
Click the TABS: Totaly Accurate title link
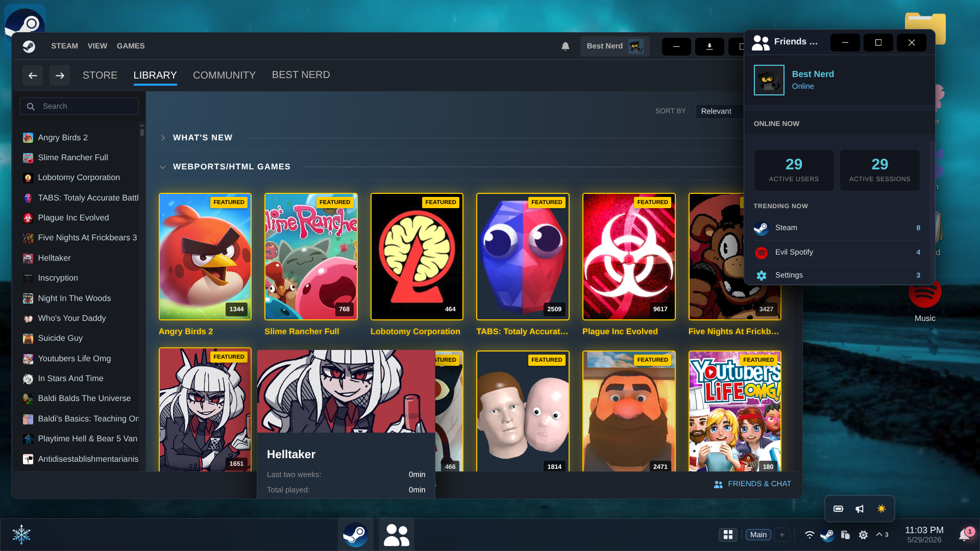522,332
